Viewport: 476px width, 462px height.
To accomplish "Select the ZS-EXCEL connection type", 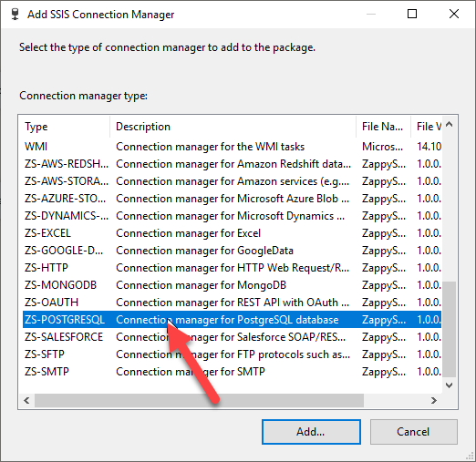I will 232,233.
